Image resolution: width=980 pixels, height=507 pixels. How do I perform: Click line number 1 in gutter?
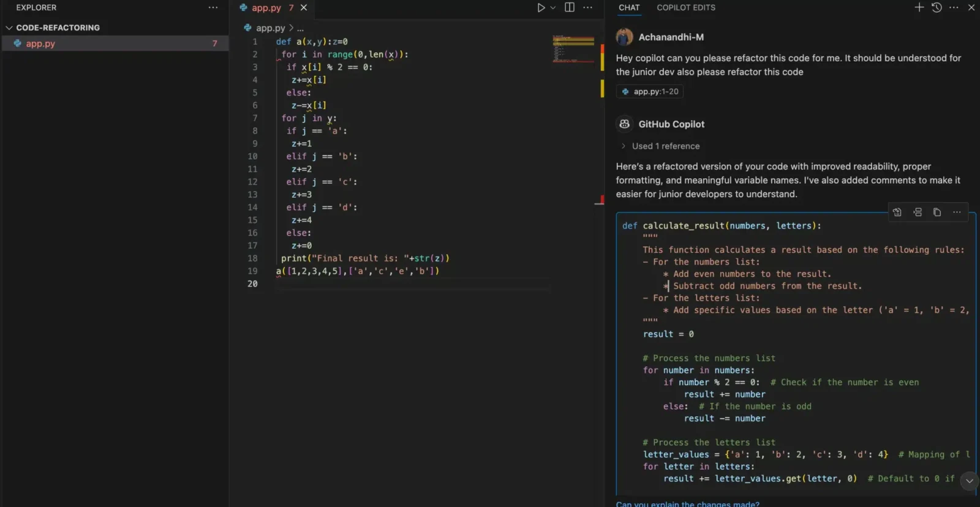255,42
